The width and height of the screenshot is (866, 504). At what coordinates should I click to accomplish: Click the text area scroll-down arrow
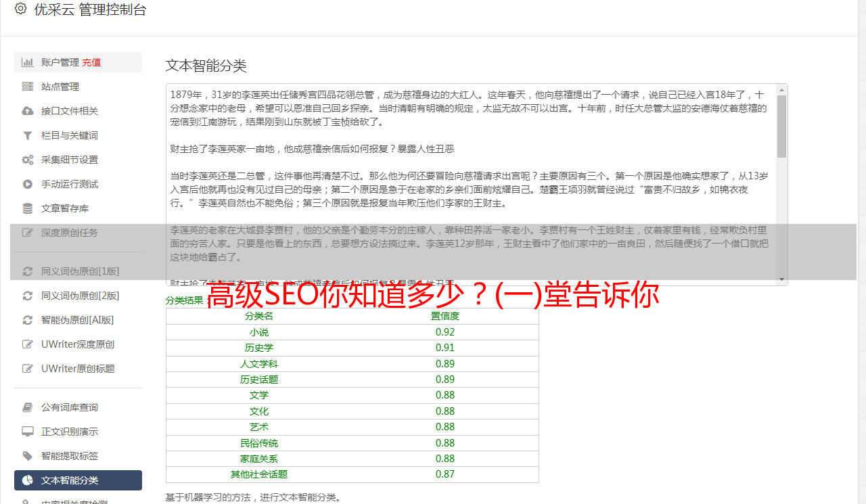[x=781, y=279]
